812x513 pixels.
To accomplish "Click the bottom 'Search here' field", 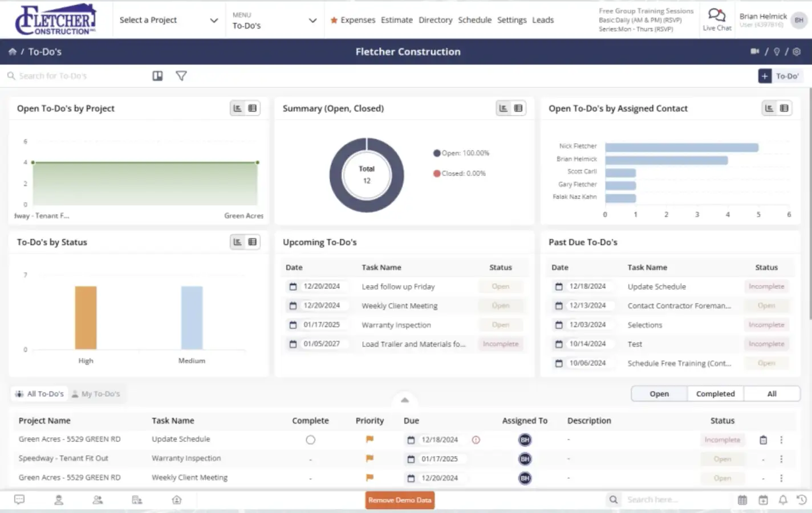I will 676,500.
